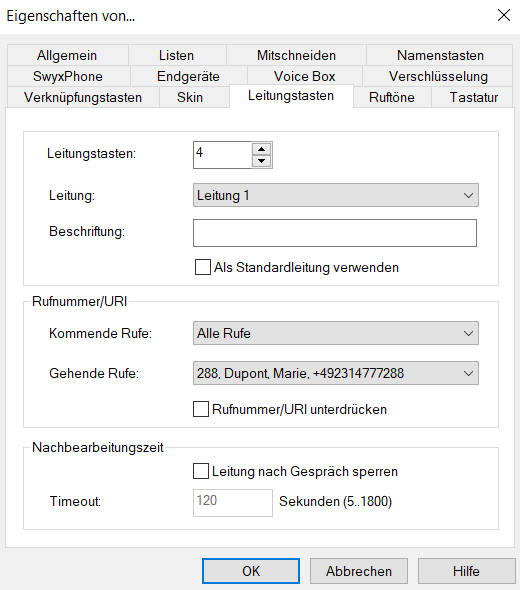Go to the Verschlüsselung tab
Image resolution: width=520 pixels, height=590 pixels.
coord(438,76)
